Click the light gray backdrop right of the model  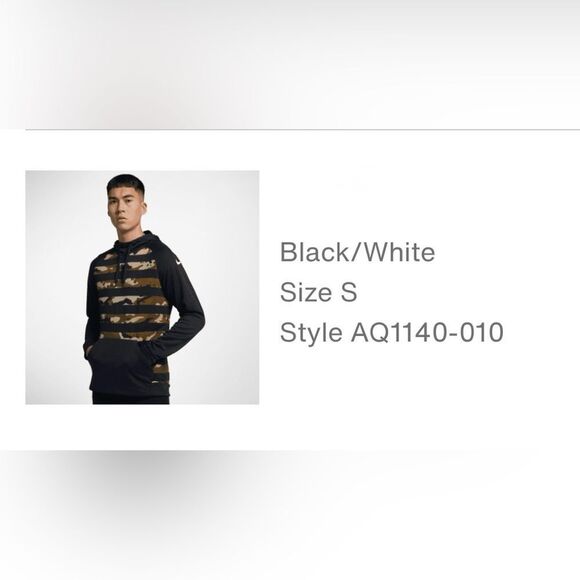pos(231,287)
